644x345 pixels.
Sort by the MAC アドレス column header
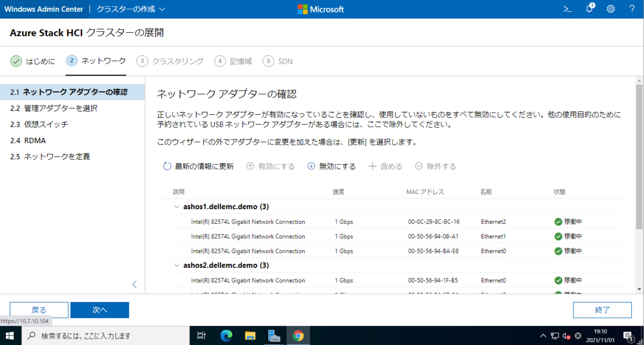425,192
